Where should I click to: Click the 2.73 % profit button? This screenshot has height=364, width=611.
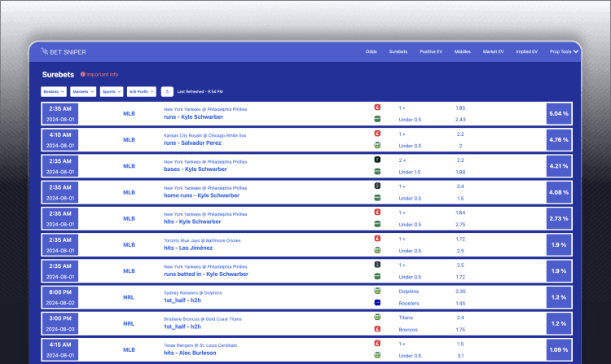tap(559, 218)
